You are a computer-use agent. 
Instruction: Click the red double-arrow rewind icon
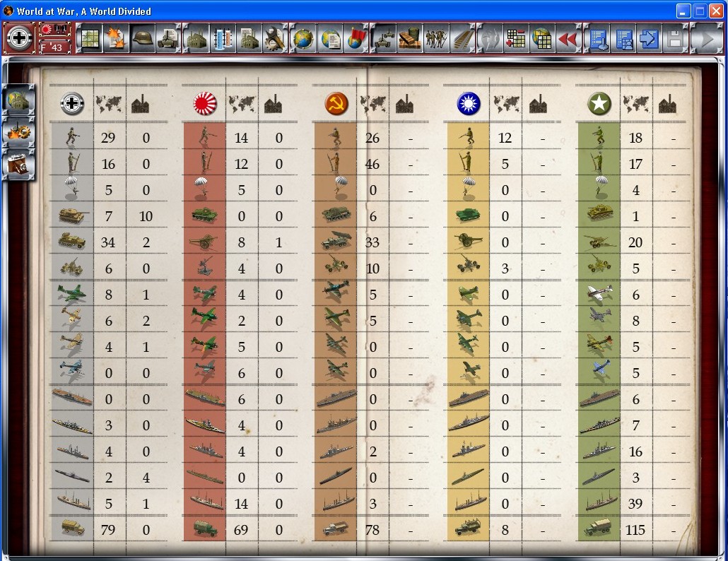(568, 38)
